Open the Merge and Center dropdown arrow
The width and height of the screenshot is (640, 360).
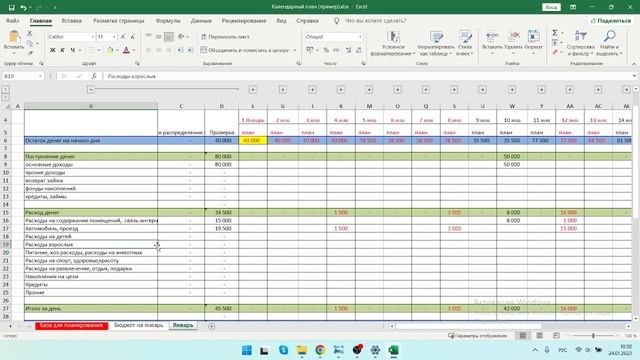pyautogui.click(x=295, y=50)
